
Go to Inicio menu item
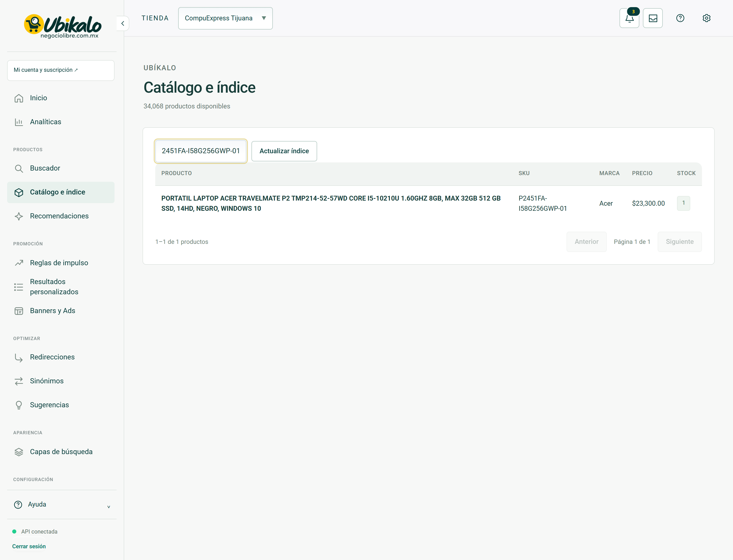[x=61, y=98]
